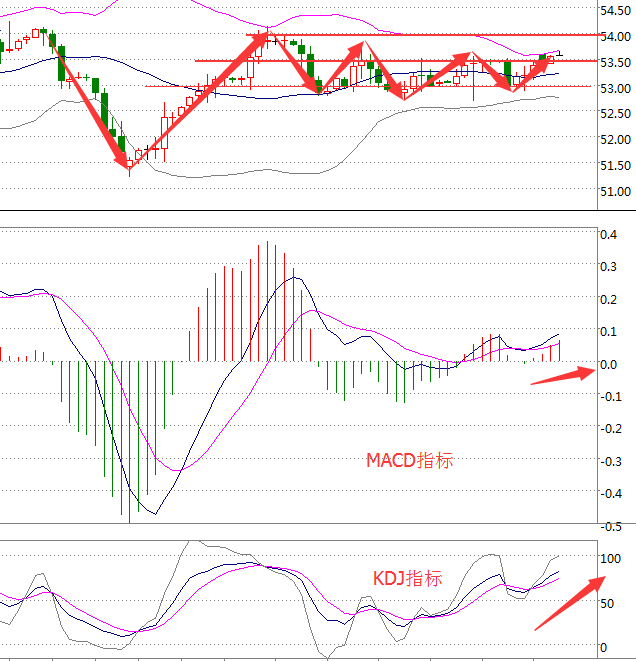Viewport: 636px width, 661px height.
Task: Click the 54.50 price axis value
Action: point(614,11)
